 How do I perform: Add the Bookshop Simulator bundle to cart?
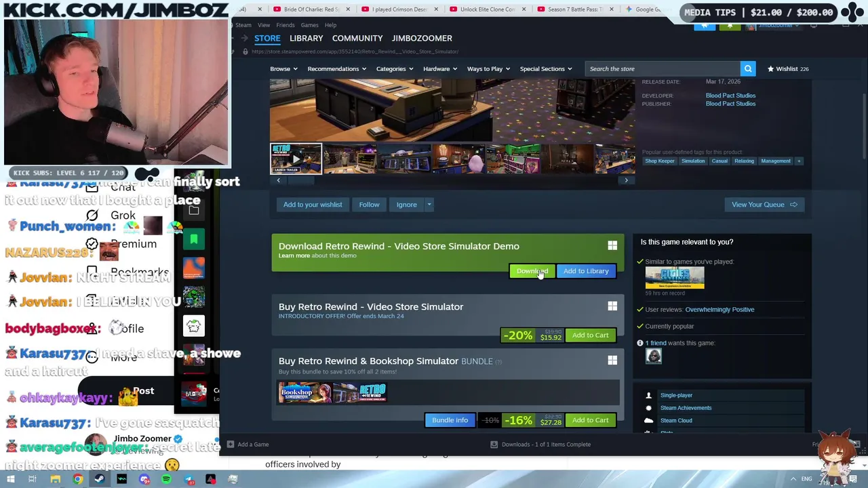[591, 420]
